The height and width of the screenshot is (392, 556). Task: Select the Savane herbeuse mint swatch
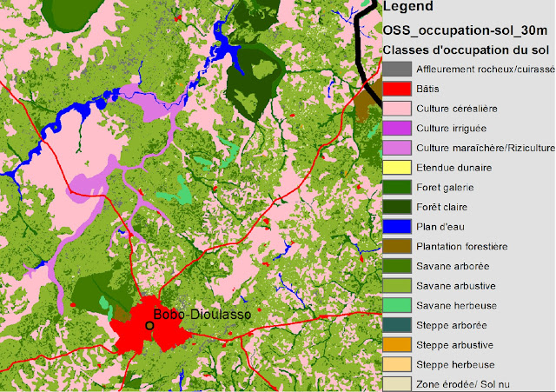[397, 305]
